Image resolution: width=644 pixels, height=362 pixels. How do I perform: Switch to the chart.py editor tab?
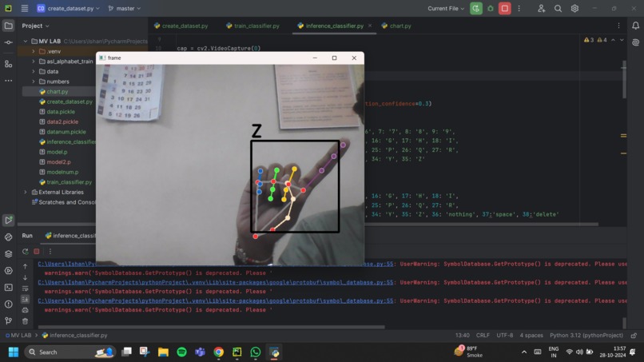coord(396,26)
